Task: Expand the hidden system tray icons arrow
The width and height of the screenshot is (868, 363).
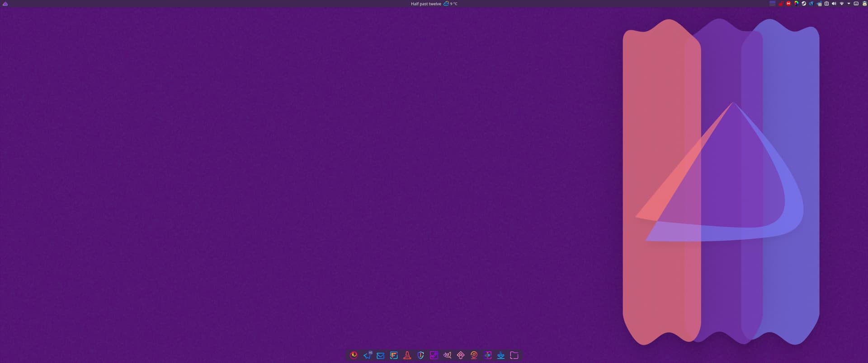Action: [849, 4]
